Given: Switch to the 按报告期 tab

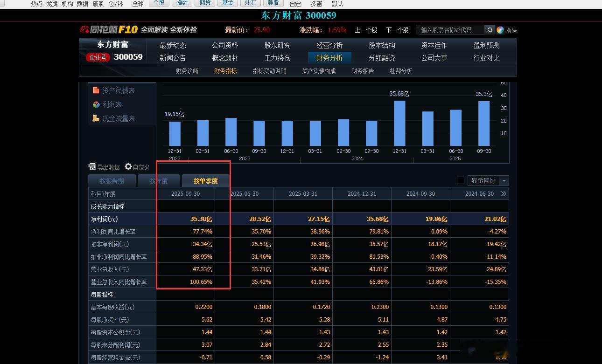Looking at the screenshot, I should pos(112,181).
